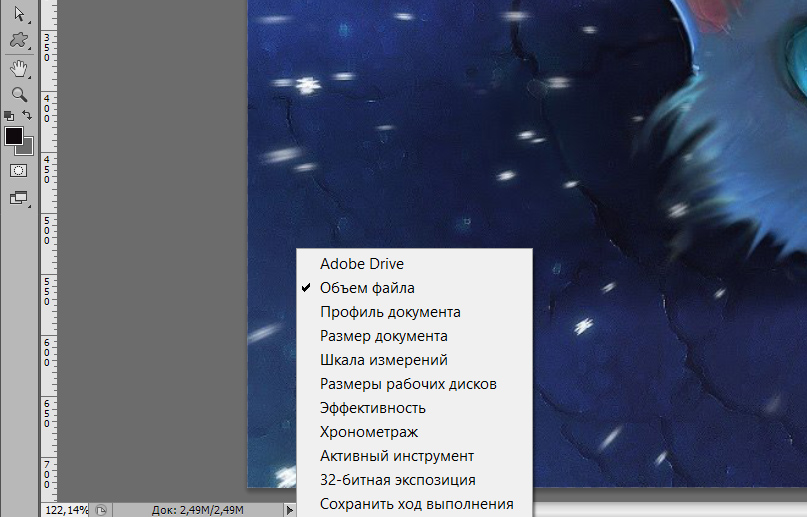Select the Path Selection arrow tool
This screenshot has width=807, height=517.
coord(18,14)
